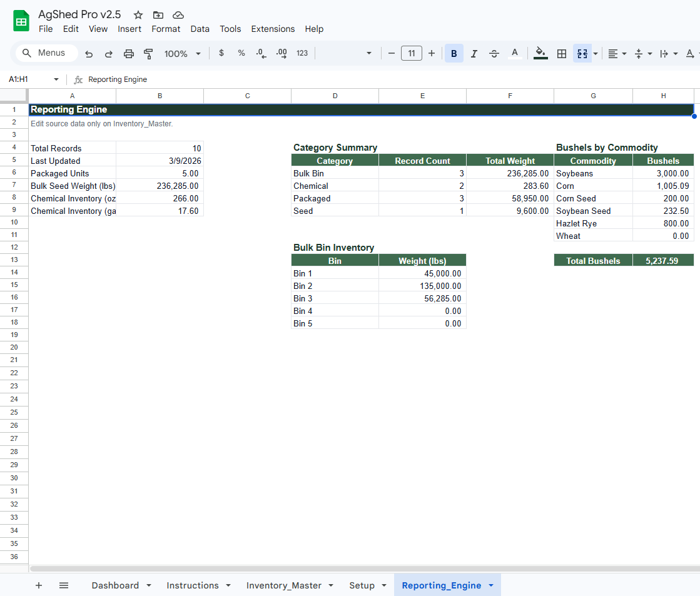The image size is (700, 596).
Task: Decrease decimal places for the selection
Action: [x=261, y=53]
